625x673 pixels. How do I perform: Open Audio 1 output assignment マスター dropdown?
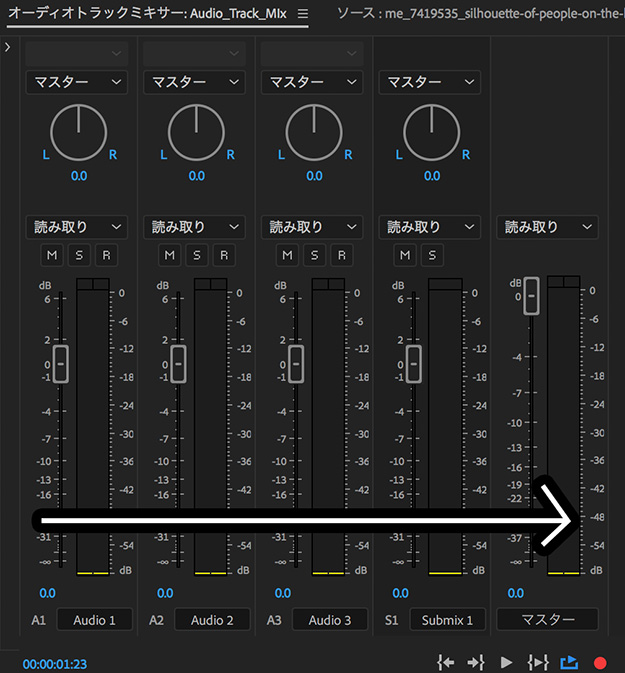76,82
